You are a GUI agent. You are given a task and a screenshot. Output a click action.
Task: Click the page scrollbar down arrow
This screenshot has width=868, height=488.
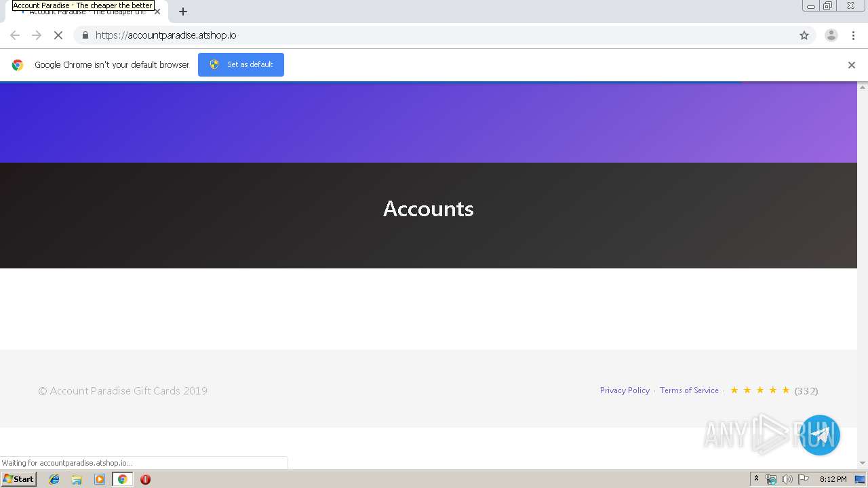tap(863, 463)
